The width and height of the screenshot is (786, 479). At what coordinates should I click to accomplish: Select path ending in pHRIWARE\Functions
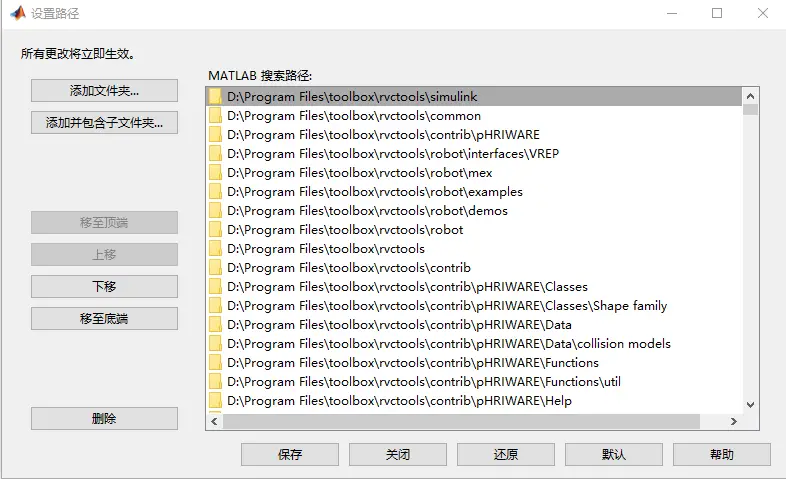[x=474, y=363]
